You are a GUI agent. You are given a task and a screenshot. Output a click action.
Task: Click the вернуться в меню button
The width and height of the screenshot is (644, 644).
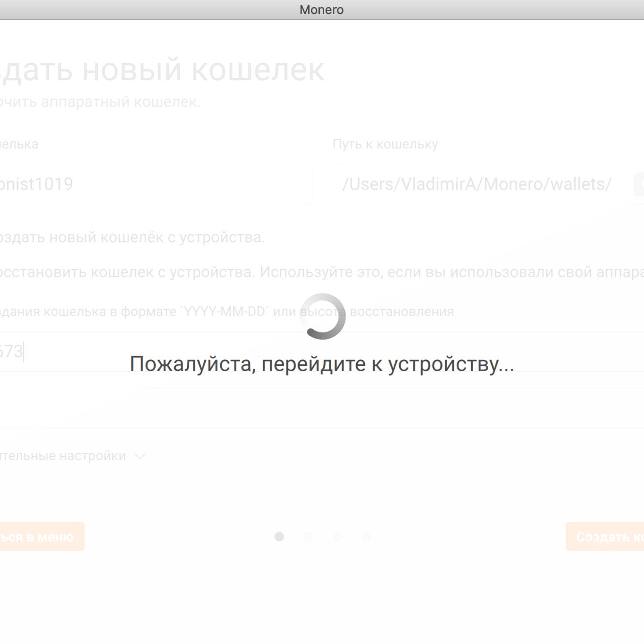(42, 537)
